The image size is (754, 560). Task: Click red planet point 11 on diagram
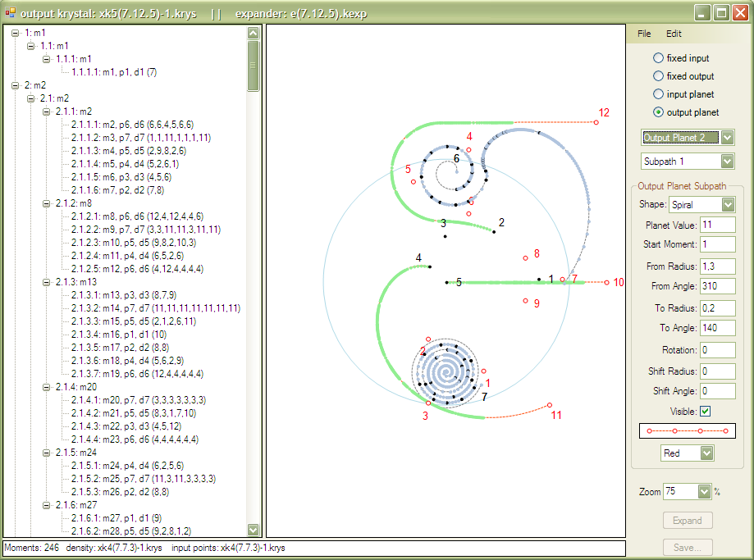[x=550, y=405]
